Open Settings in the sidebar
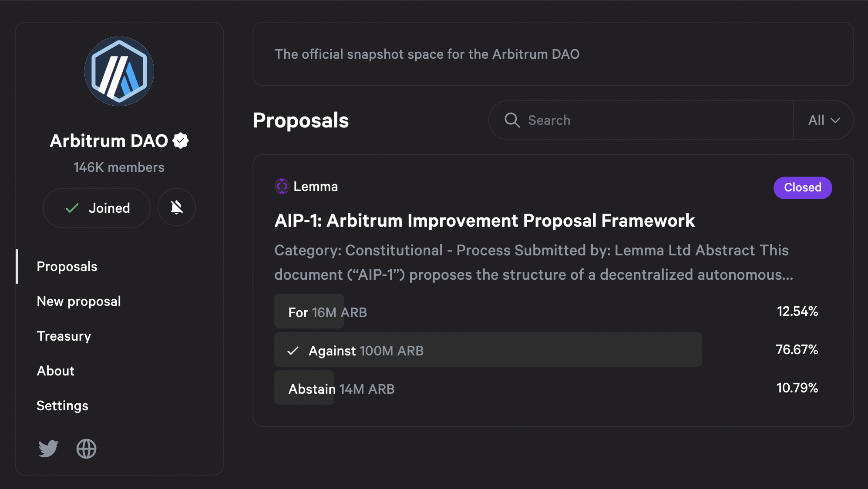The image size is (868, 489). pos(62,405)
